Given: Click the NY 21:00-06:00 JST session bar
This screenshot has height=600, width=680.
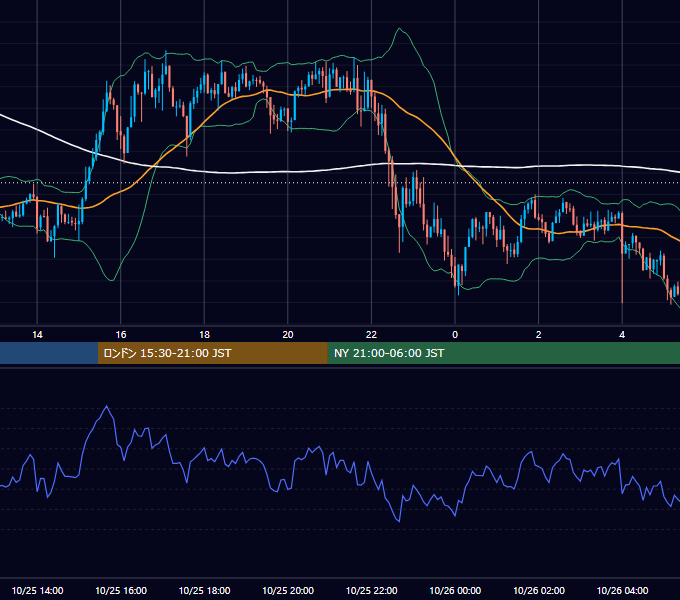Looking at the screenshot, I should click(x=503, y=353).
